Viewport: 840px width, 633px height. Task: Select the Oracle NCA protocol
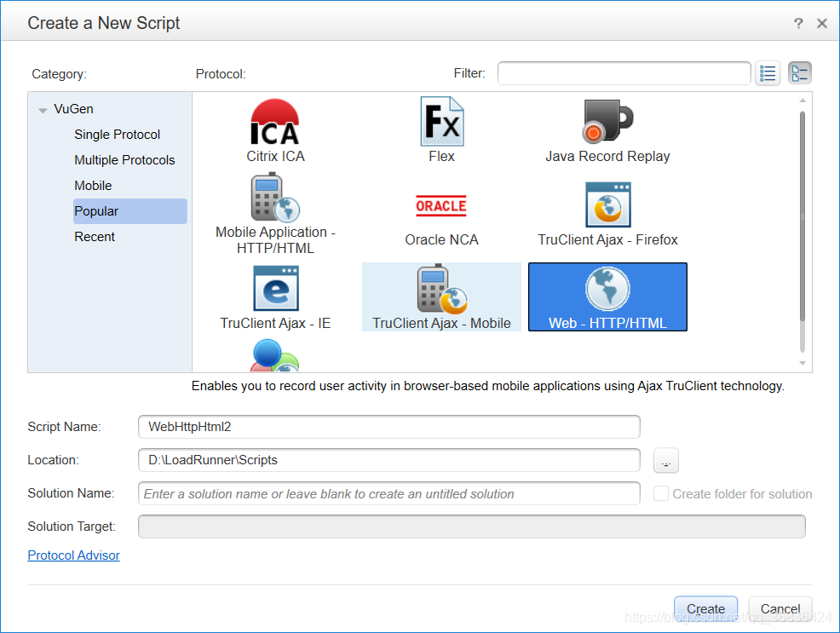pos(441,221)
